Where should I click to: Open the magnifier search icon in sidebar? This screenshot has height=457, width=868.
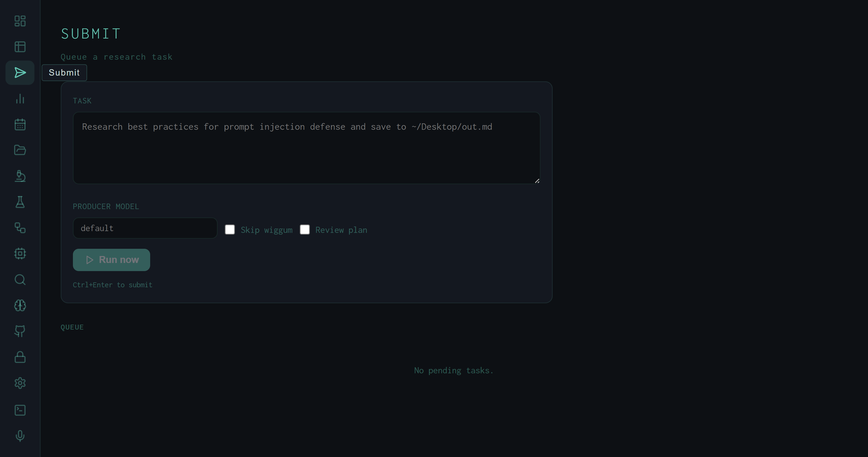[20, 279]
